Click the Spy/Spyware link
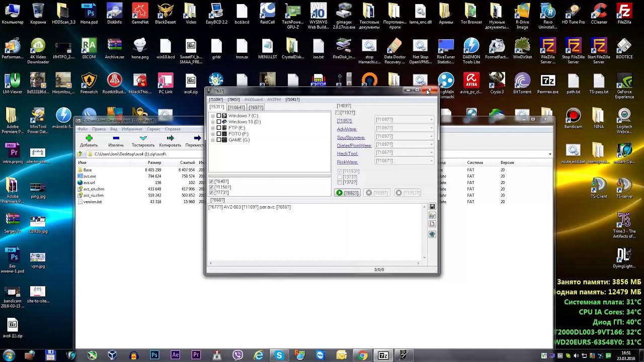 tap(351, 137)
